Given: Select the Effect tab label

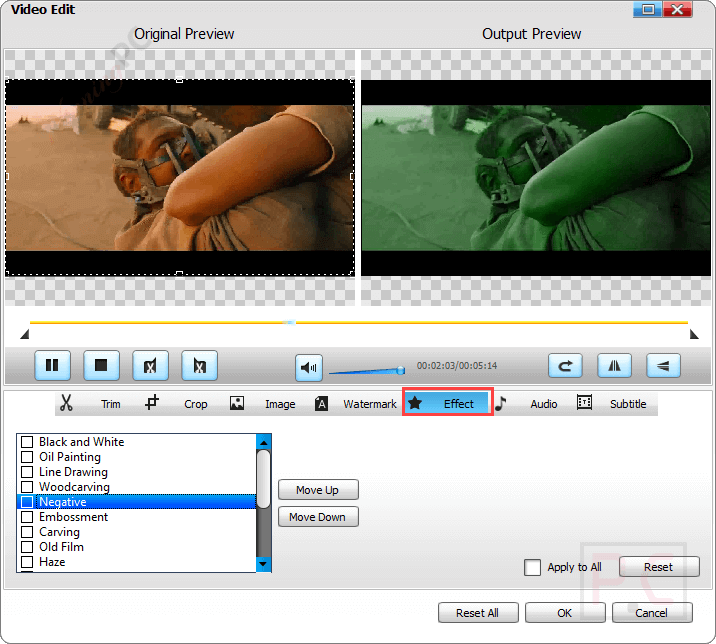Looking at the screenshot, I should 458,404.
